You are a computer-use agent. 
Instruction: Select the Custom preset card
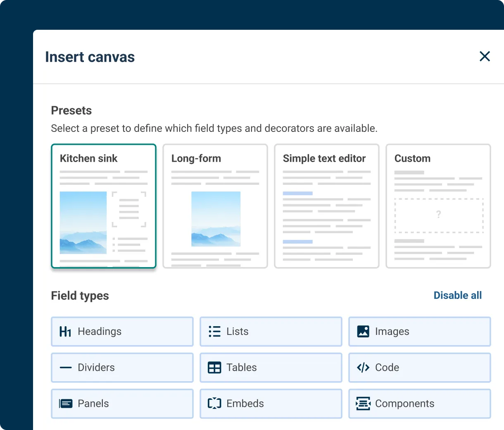pyautogui.click(x=438, y=206)
